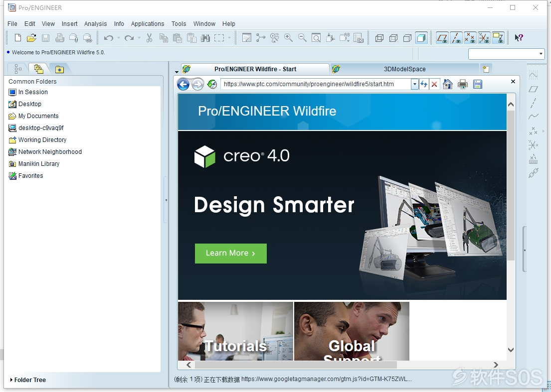Click the browser Home icon

tap(448, 84)
